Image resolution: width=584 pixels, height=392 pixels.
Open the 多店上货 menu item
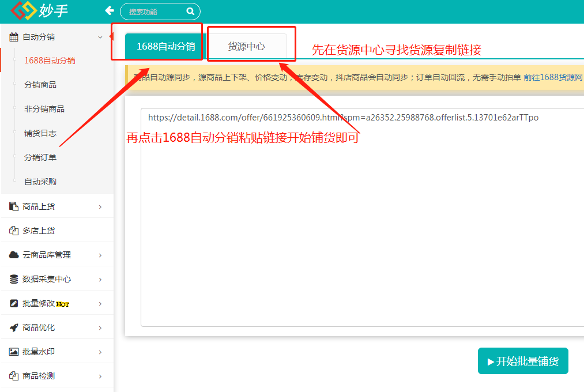coord(57,231)
